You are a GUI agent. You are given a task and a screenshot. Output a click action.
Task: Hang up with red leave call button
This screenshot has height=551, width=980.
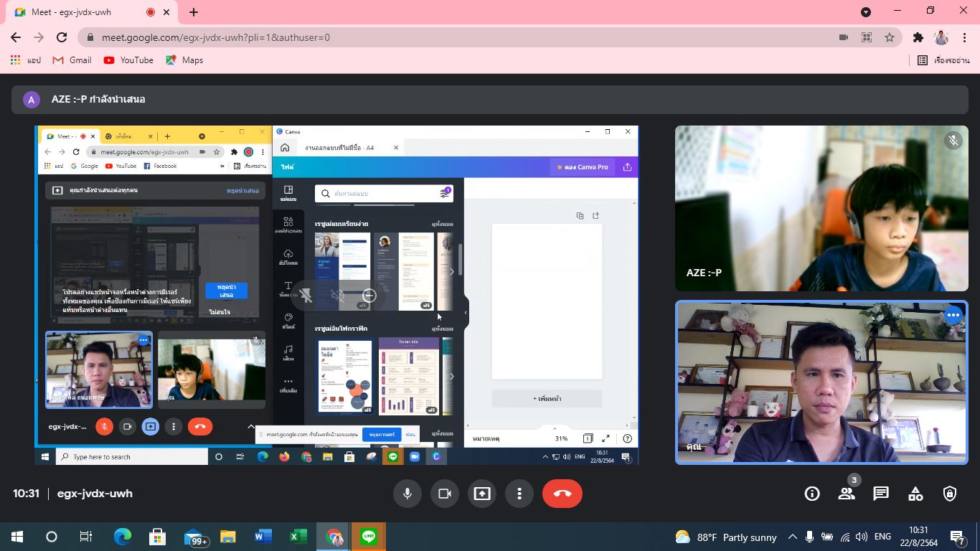click(x=562, y=494)
